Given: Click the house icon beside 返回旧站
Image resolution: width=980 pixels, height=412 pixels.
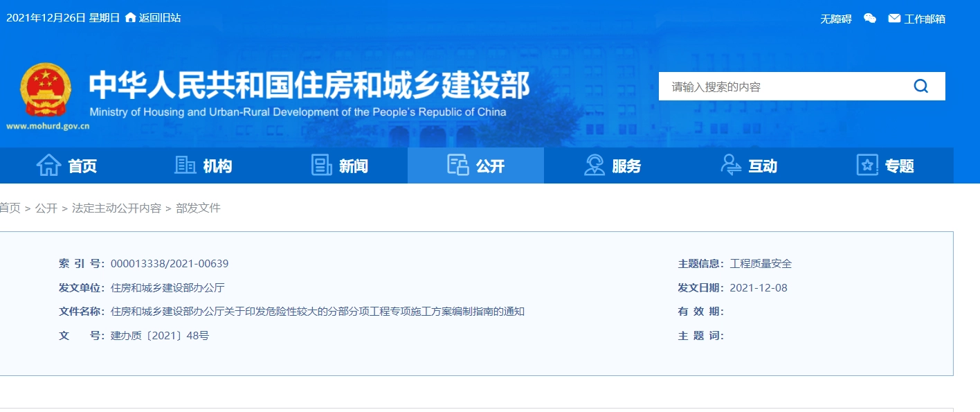Looking at the screenshot, I should pos(131,17).
